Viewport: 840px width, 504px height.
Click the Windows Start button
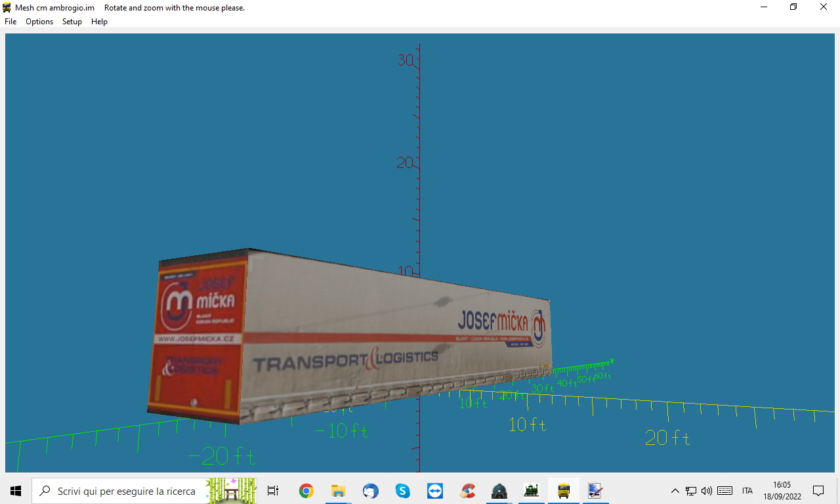[x=16, y=491]
